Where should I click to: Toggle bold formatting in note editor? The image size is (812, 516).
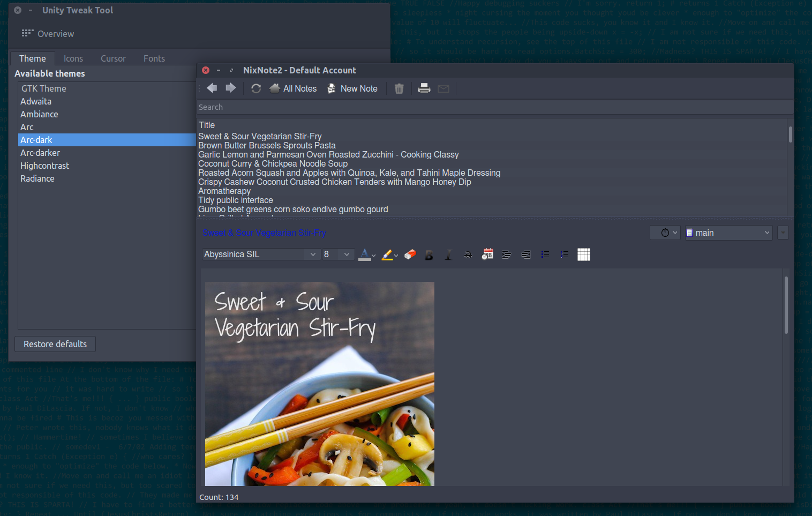pos(429,255)
